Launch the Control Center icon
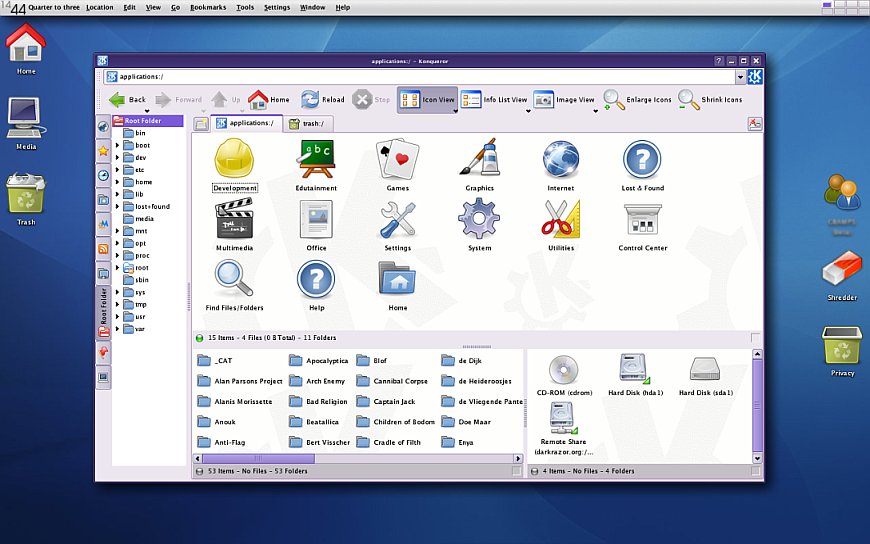The image size is (870, 544). pos(643,220)
